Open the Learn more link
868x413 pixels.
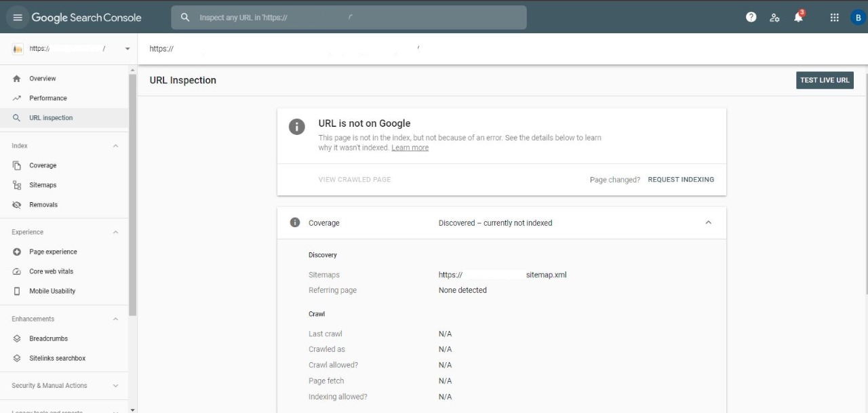pyautogui.click(x=410, y=148)
